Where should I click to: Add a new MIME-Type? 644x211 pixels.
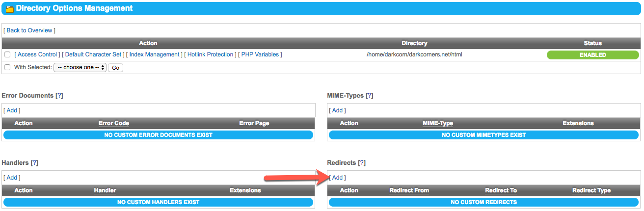click(x=337, y=110)
